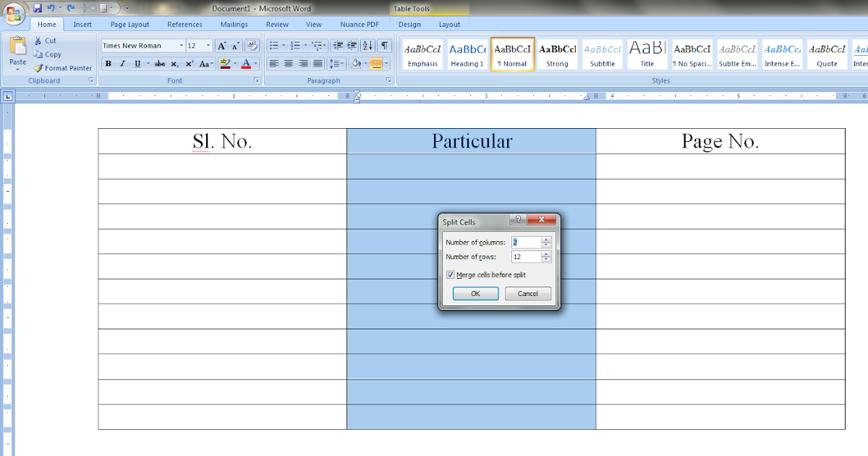Cancel the Split Cells dialog
The image size is (868, 456).
point(528,293)
